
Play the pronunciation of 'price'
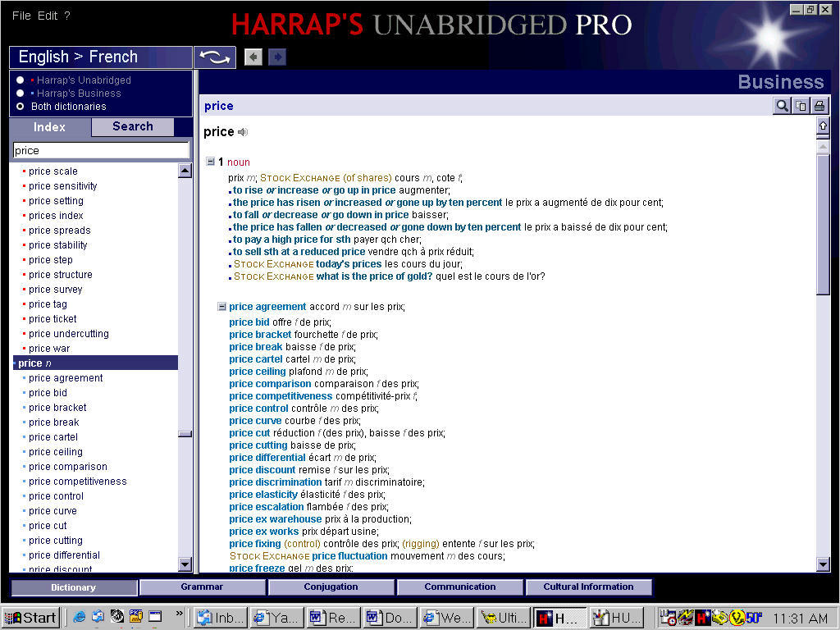[243, 132]
